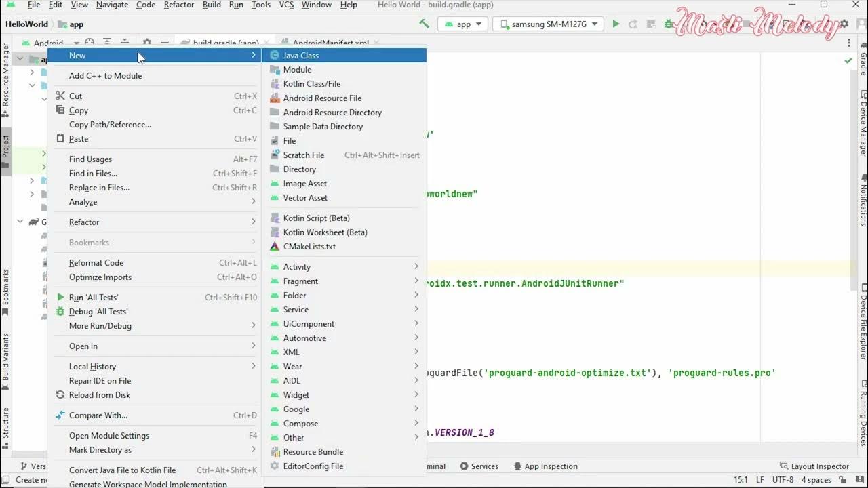Select Reformat Code option
This screenshot has width=868, height=488.
(x=155, y=263)
